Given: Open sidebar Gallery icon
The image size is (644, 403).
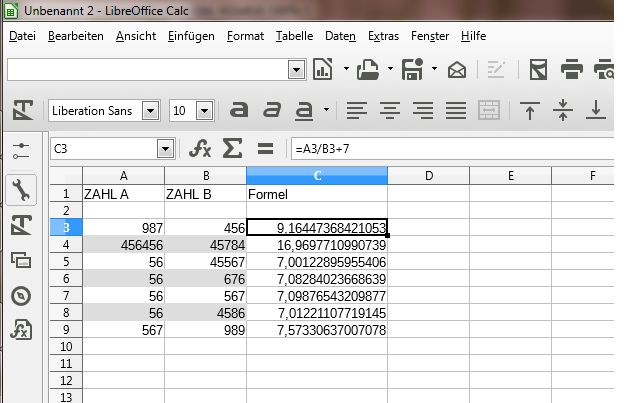Looking at the screenshot, I should tap(21, 260).
